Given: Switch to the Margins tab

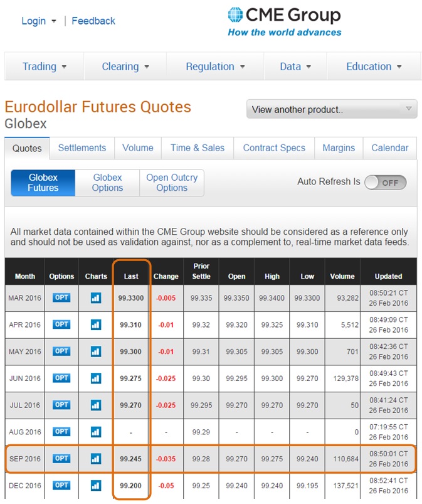Looking at the screenshot, I should point(339,148).
